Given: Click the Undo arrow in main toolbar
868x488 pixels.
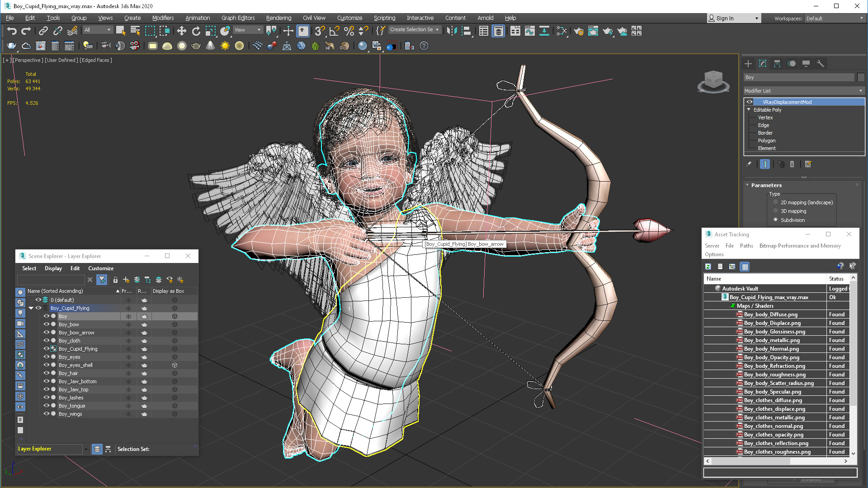Looking at the screenshot, I should pos(12,31).
